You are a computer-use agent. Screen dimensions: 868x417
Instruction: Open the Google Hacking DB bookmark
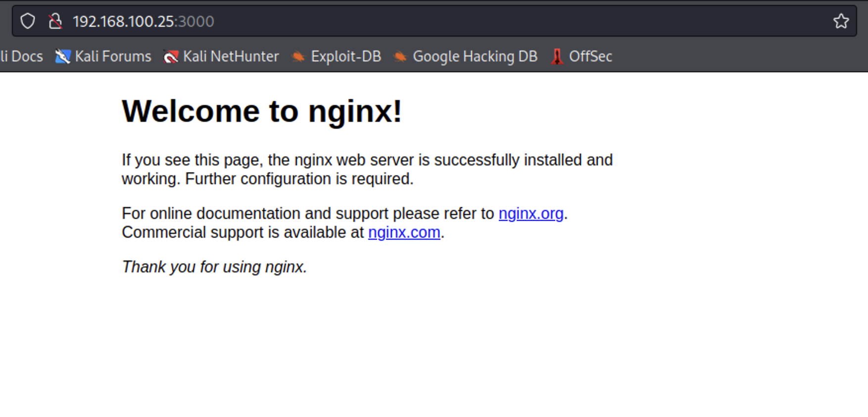click(x=465, y=56)
